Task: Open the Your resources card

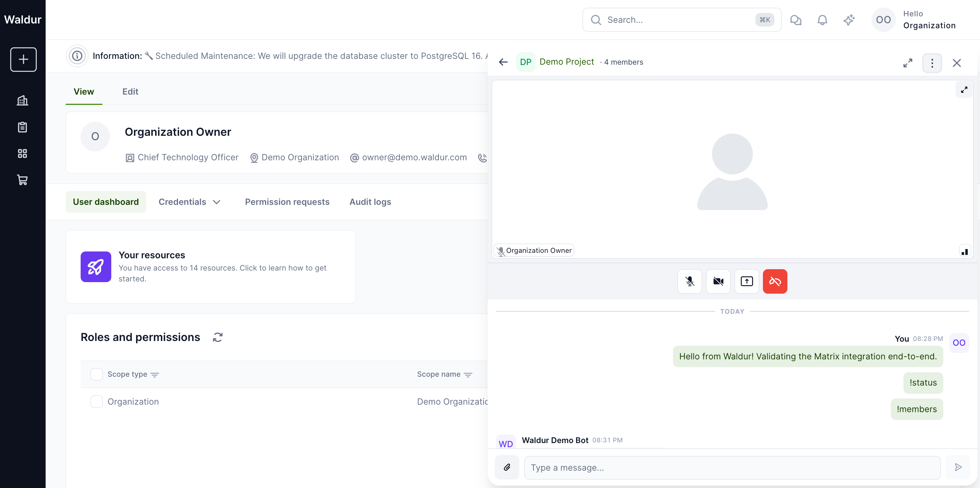Action: click(x=211, y=267)
